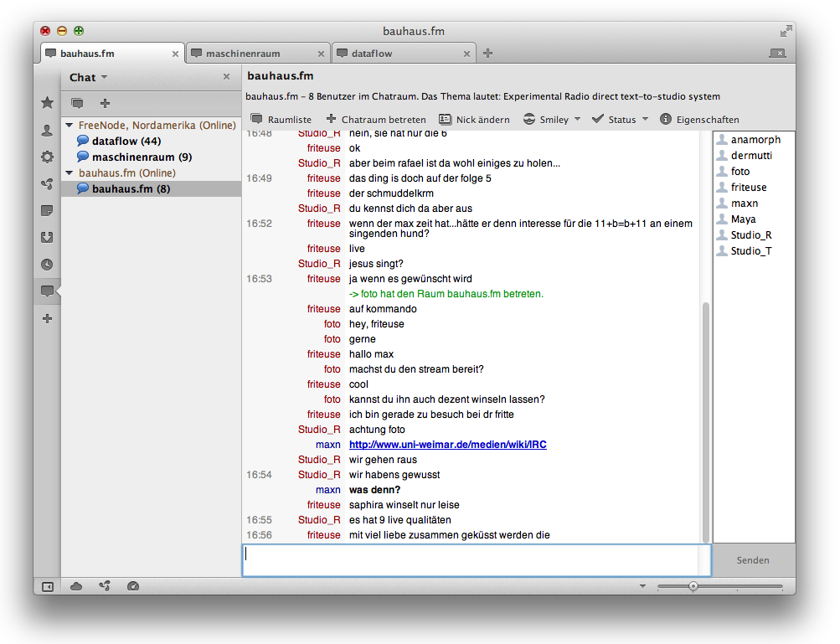840x644 pixels.
Task: Select user anamorph in user list
Action: point(755,139)
